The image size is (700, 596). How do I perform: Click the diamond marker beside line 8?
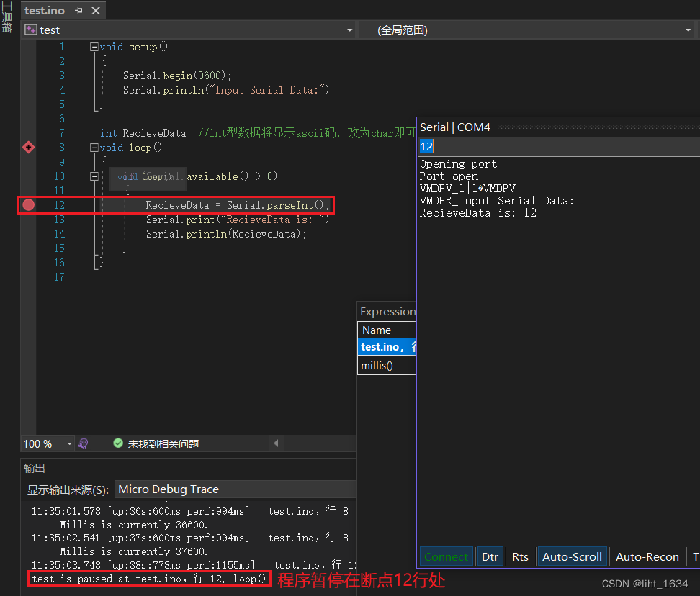tap(27, 148)
